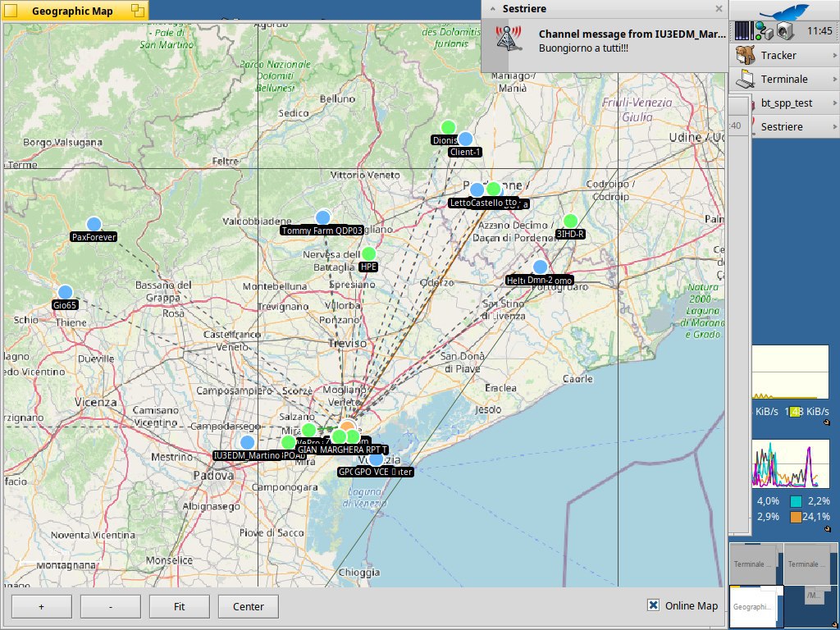Click the Geographic Map window title tab
The height and width of the screenshot is (630, 840).
click(74, 11)
